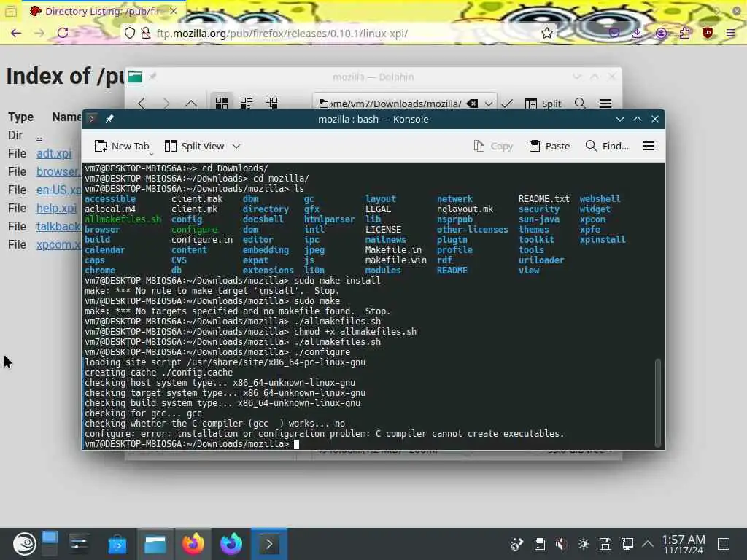The image size is (747, 560).
Task: Click the Firefox address bar URL
Action: [282, 34]
